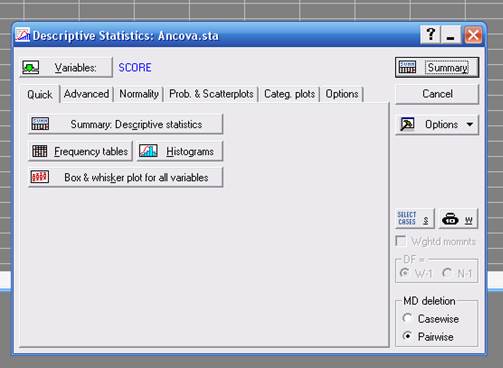Click the Frequency tables grid icon
503x368 pixels.
40,151
